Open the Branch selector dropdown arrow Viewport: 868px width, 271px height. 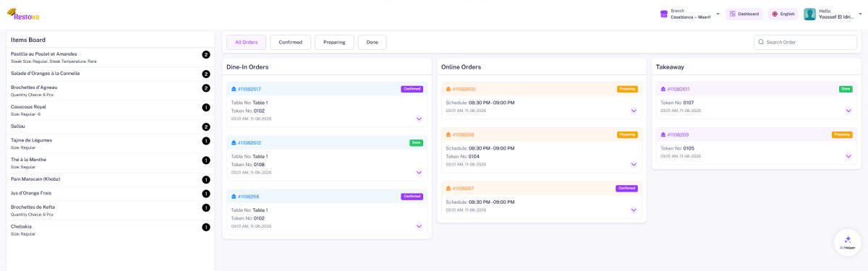click(718, 14)
